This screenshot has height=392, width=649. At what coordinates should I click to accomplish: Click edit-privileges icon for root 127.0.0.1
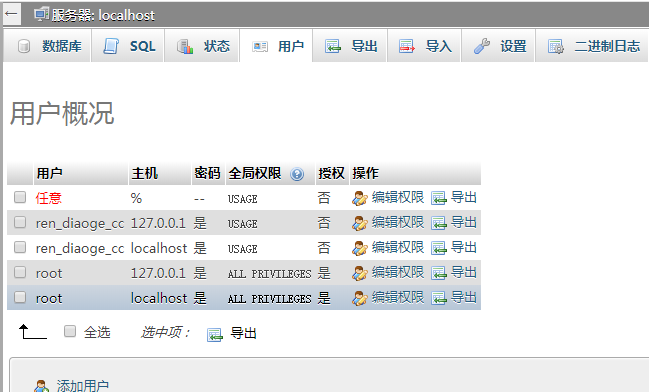click(x=360, y=273)
